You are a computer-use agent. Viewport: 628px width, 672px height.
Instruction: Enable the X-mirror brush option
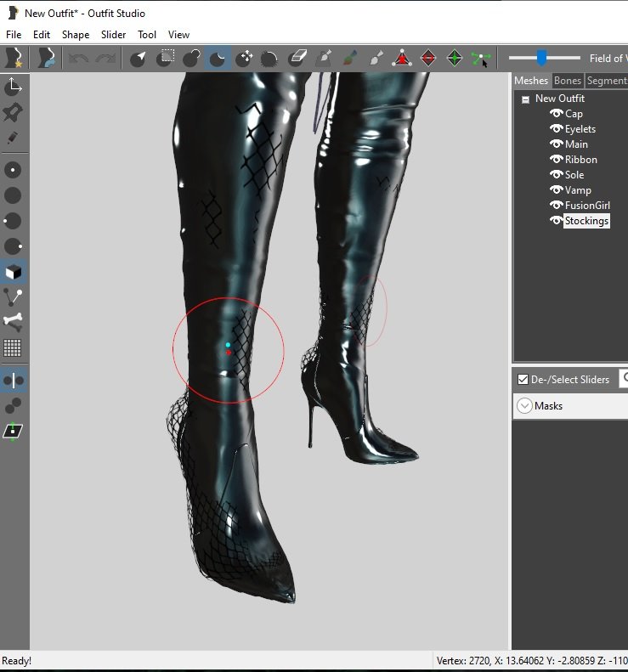[13, 381]
